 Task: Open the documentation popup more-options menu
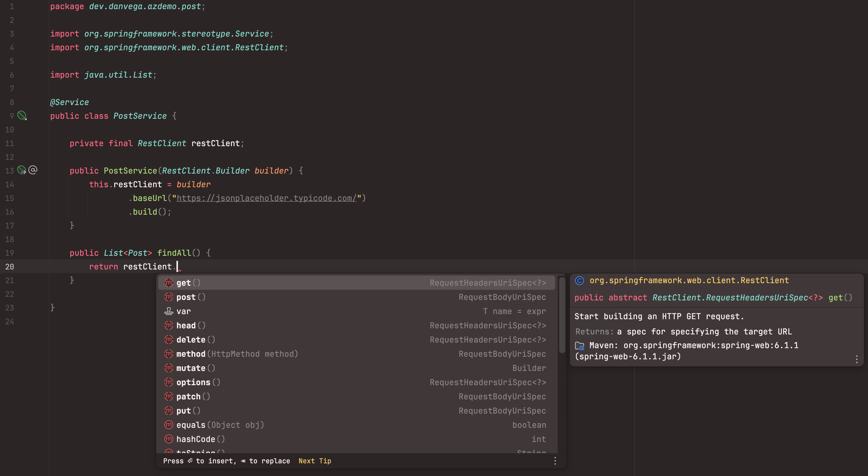pyautogui.click(x=857, y=359)
